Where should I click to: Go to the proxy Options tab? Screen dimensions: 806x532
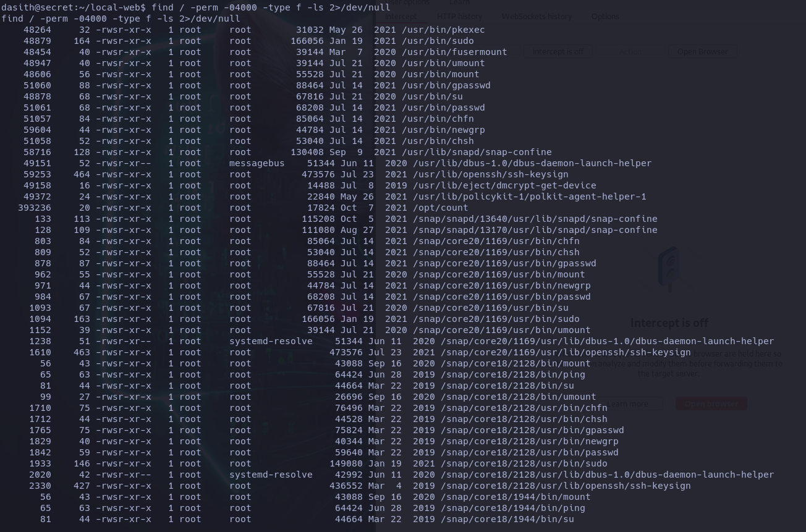pos(605,17)
